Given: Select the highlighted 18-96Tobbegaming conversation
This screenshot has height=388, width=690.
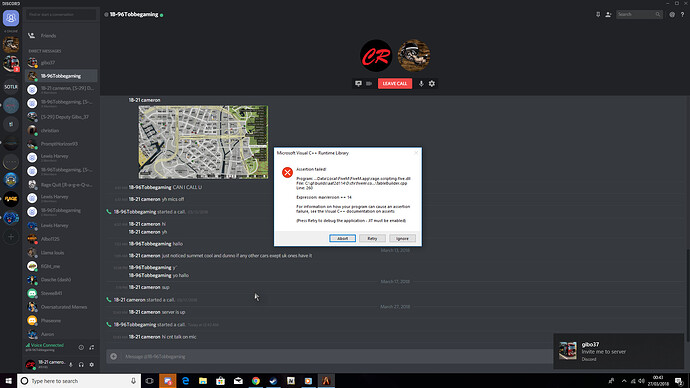Looking at the screenshot, I should [61, 76].
